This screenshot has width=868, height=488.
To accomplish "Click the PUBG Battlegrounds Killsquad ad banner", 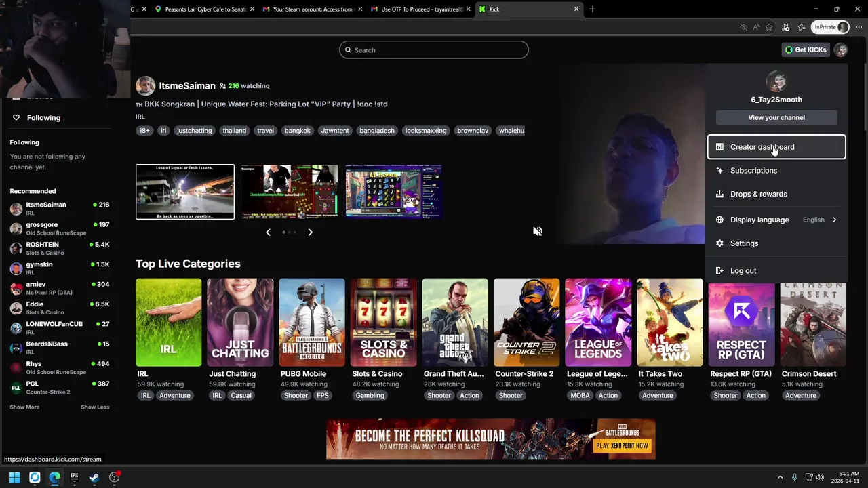I will click(x=491, y=439).
